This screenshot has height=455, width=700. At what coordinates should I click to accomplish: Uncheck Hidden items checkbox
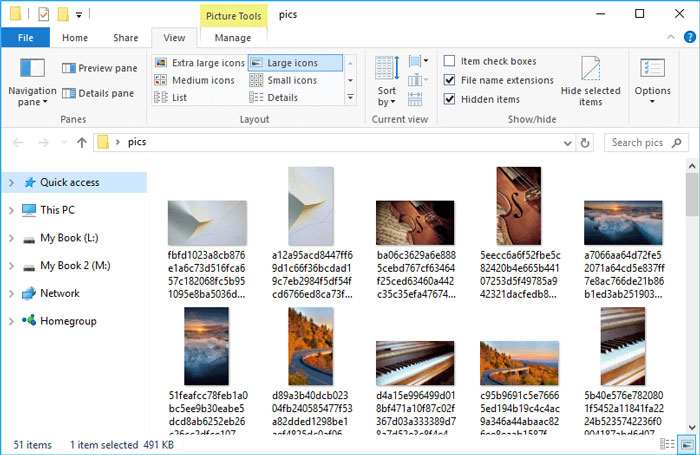450,99
